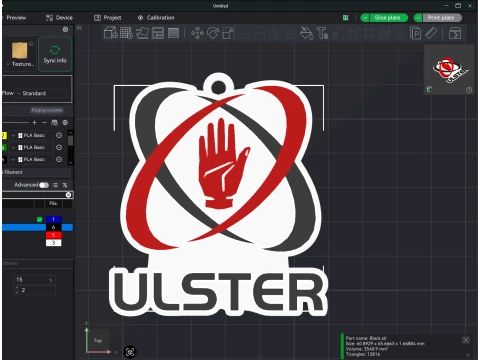Click the Slice plate button
Viewport: 480px width, 360px height.
[388, 18]
